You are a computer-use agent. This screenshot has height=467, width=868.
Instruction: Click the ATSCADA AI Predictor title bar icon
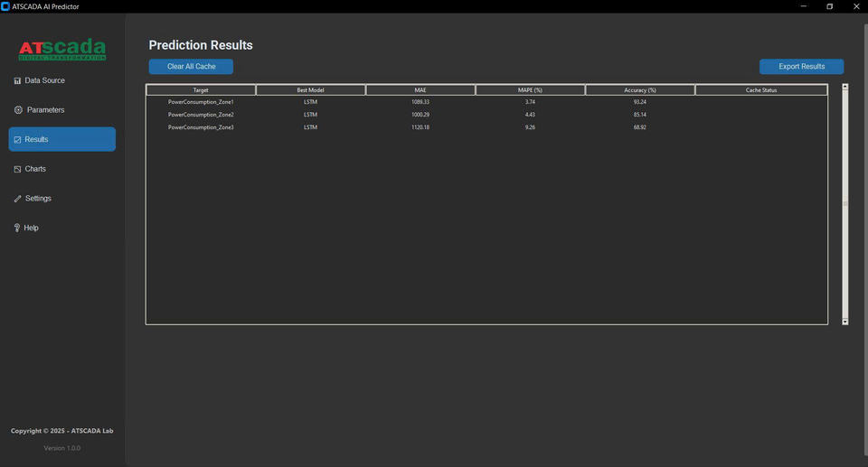point(5,6)
